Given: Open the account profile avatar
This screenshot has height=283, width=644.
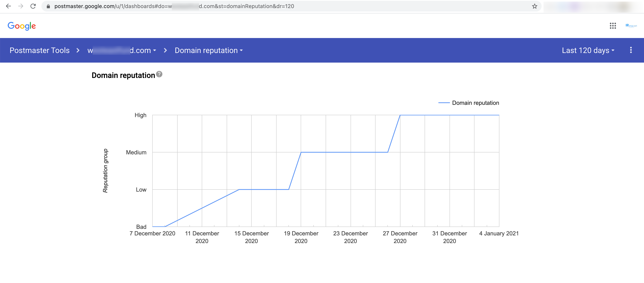Looking at the screenshot, I should [x=631, y=26].
